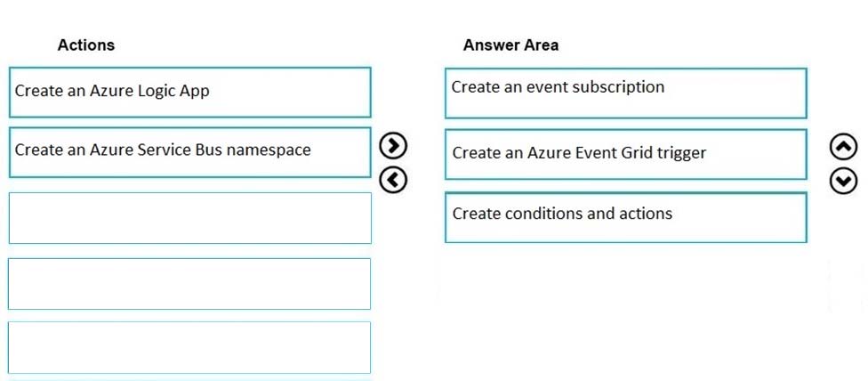
Task: Click the right-pointing chevron arrow
Action: click(x=394, y=146)
